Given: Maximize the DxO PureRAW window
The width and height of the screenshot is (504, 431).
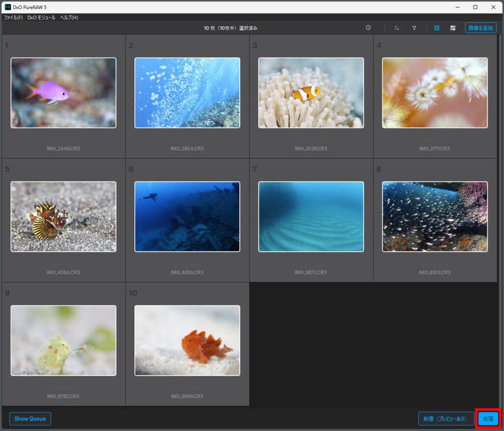Looking at the screenshot, I should coord(475,7).
